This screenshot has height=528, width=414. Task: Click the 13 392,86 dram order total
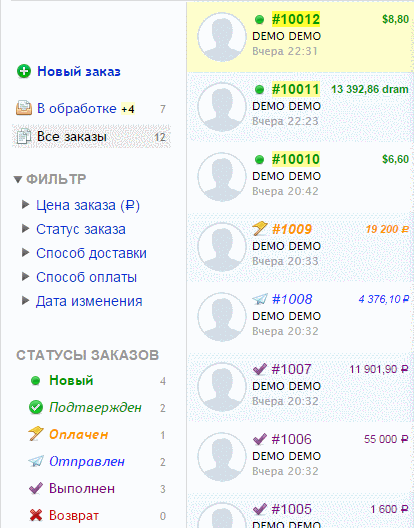(x=370, y=89)
